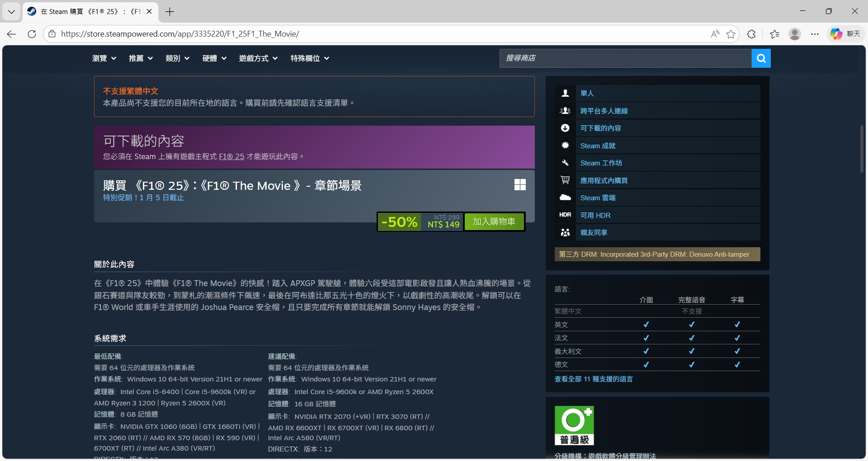Viewport: 868px width, 461px height.
Task: Click the Steam Workshop wrench icon
Action: 565,163
